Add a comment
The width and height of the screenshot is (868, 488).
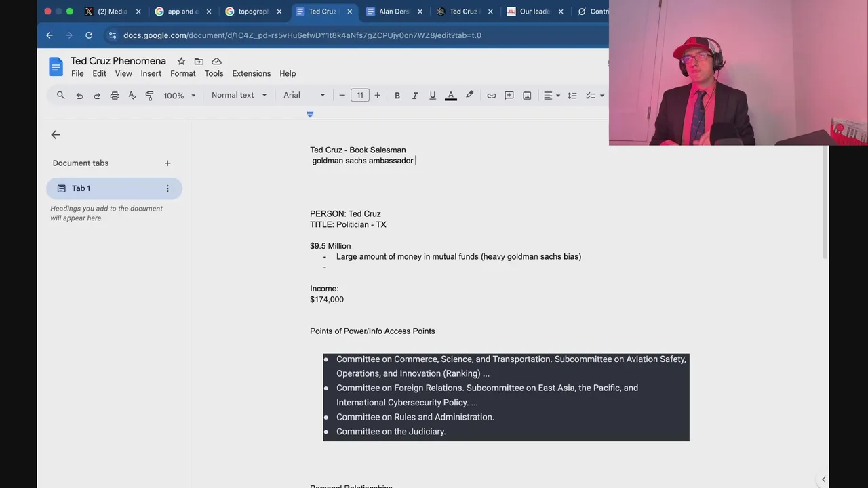pos(509,96)
